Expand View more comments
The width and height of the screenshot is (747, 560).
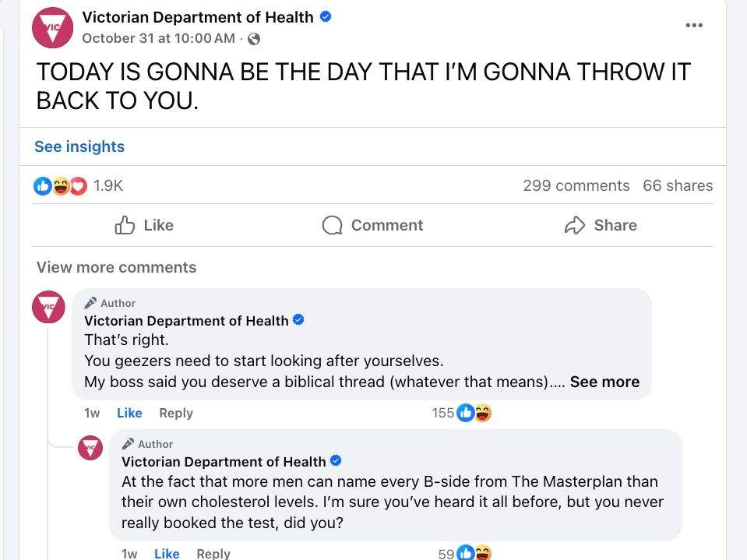(x=116, y=267)
